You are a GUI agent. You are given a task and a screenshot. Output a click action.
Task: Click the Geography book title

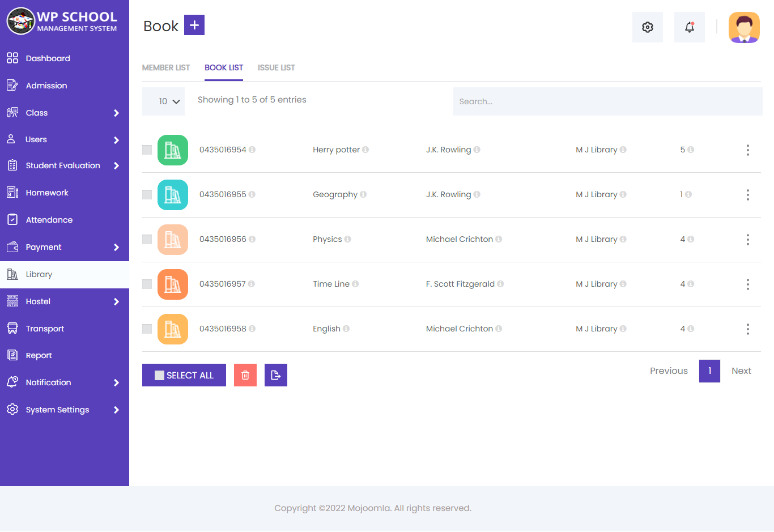click(x=335, y=194)
